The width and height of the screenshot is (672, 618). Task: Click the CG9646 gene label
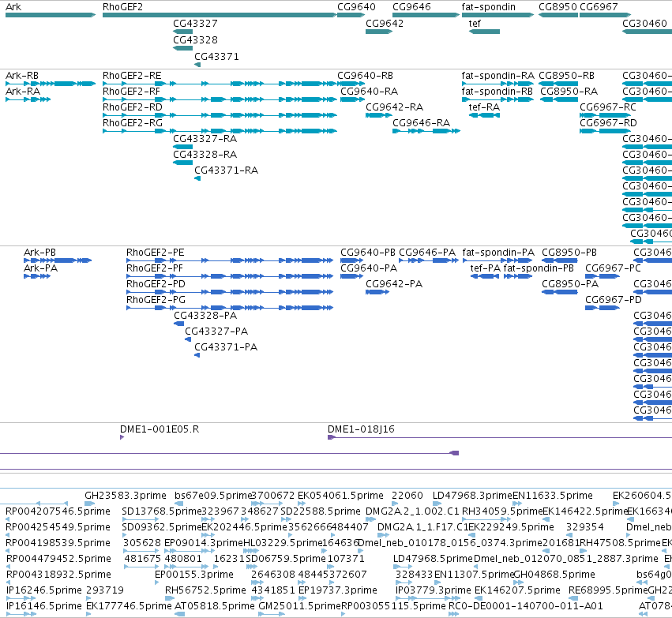click(411, 7)
